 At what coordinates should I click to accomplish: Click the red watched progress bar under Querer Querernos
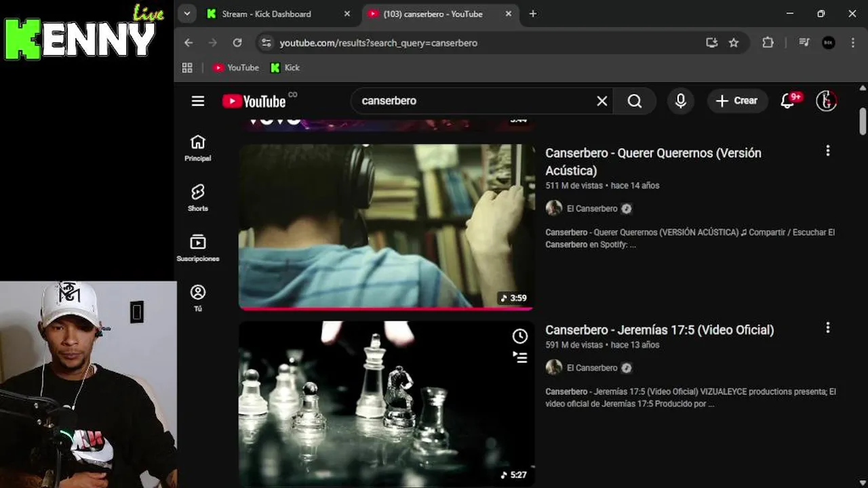387,308
